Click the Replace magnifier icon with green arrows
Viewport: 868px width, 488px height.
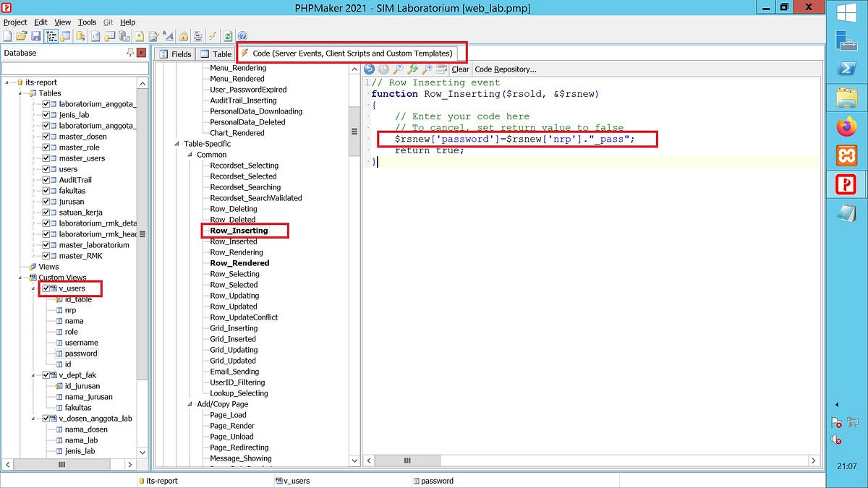(x=413, y=69)
